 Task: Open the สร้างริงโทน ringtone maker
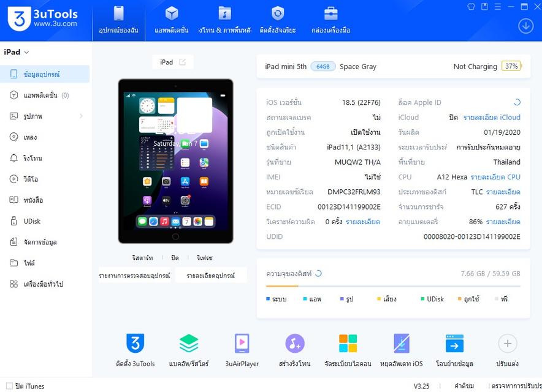pos(295,350)
